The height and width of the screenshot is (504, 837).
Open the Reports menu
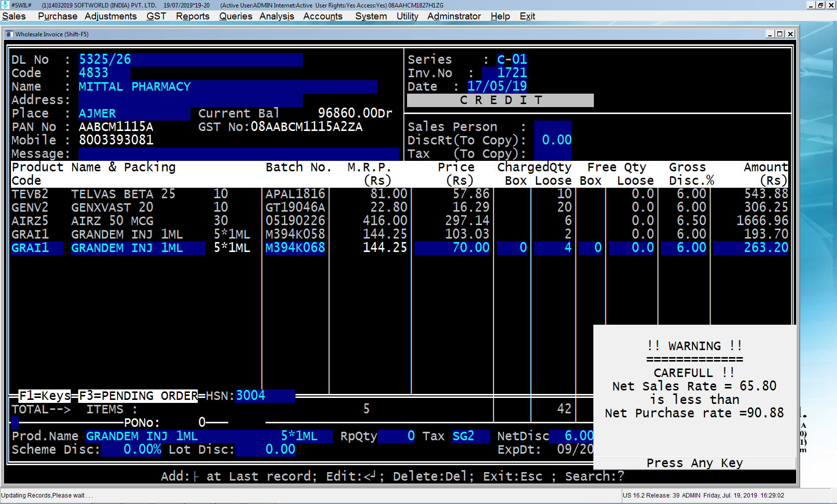[x=192, y=16]
